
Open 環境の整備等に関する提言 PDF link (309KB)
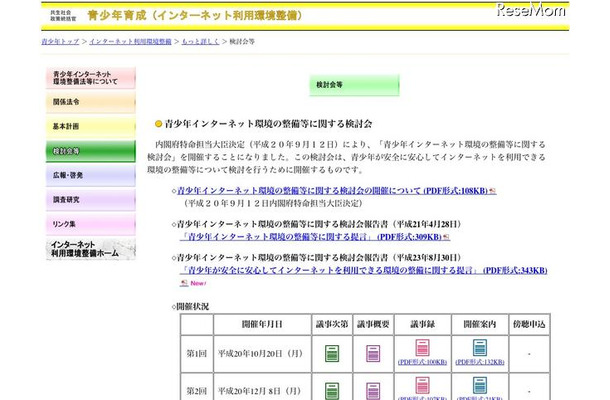coord(310,237)
